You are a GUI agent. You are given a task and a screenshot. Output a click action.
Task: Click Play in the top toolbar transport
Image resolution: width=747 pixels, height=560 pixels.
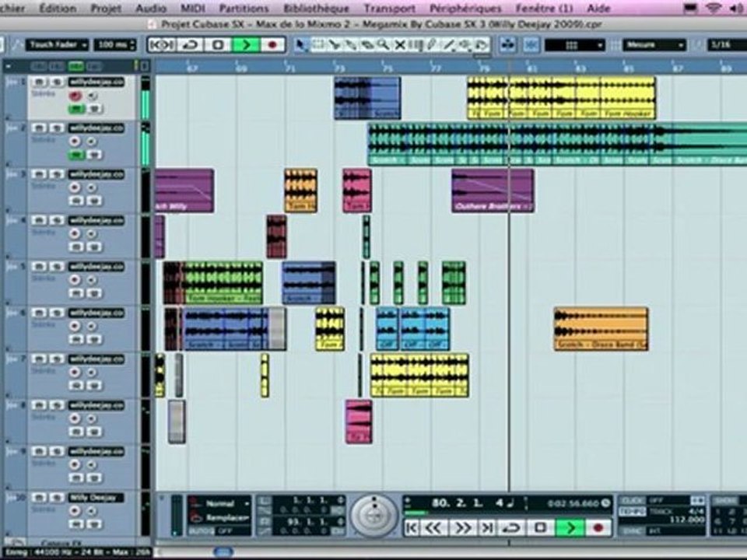coord(246,45)
